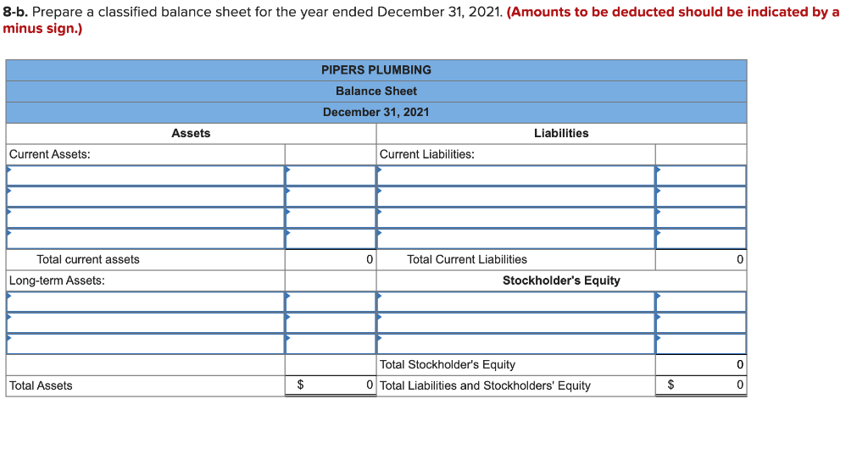This screenshot has height=471, width=868.
Task: Click third current asset amount field
Action: click(x=331, y=218)
